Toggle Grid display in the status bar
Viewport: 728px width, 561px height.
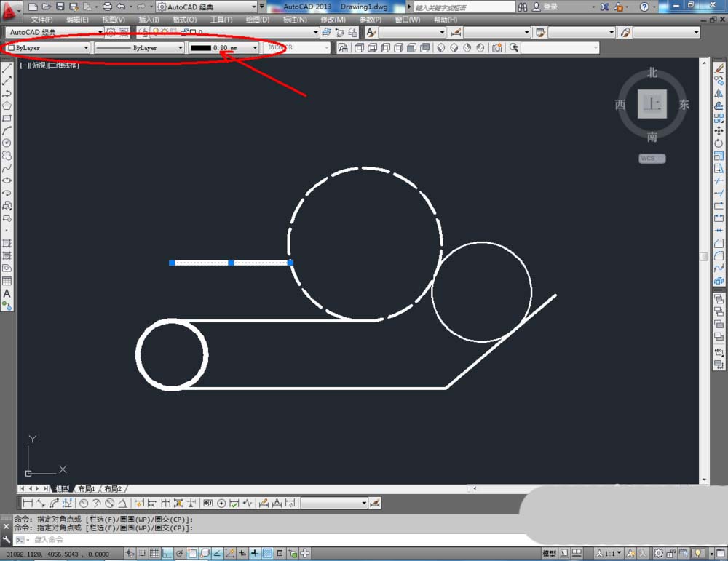154,553
